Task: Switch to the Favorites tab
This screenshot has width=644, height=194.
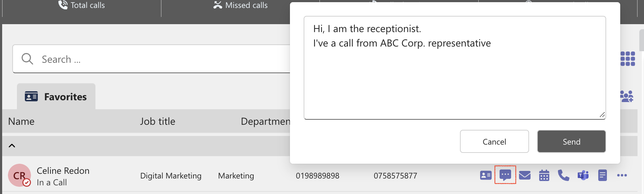Action: [56, 97]
